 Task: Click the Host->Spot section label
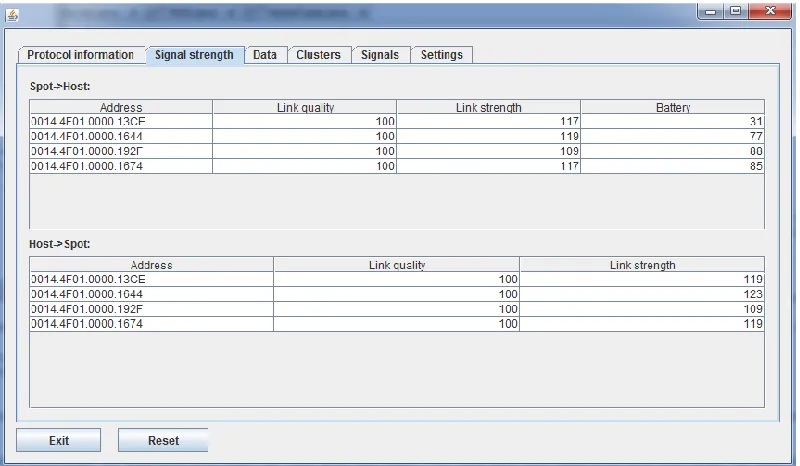(60, 244)
